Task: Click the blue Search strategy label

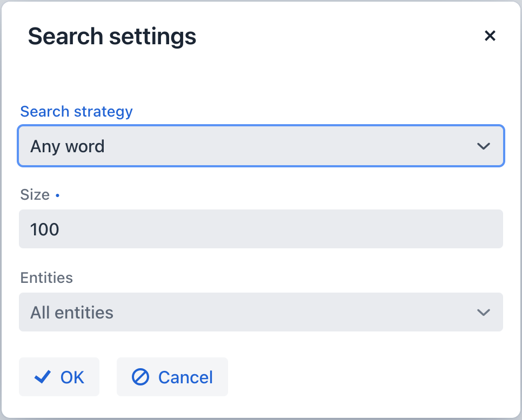Action: click(76, 112)
